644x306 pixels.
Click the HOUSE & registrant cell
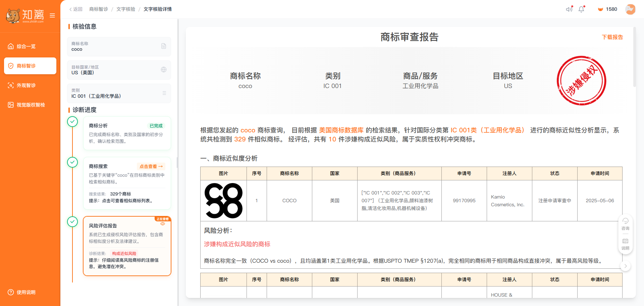(509, 292)
